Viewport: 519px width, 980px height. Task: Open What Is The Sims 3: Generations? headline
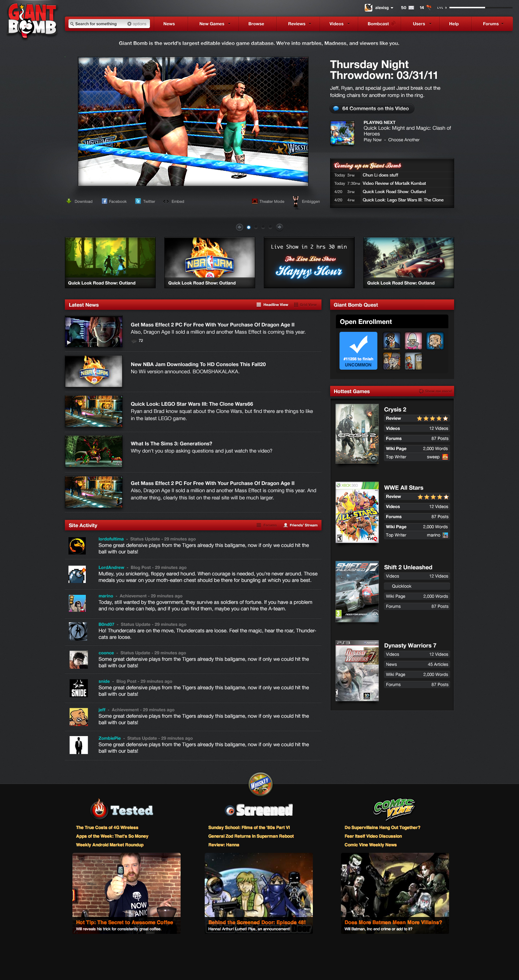coord(171,444)
